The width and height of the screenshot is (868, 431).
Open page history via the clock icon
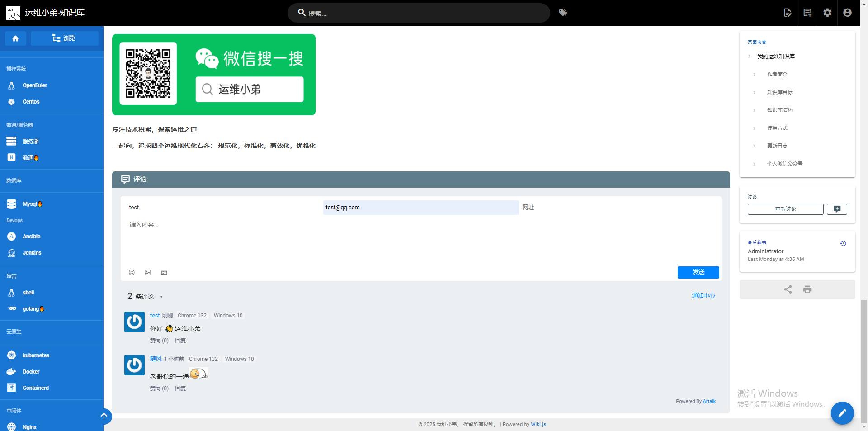point(843,243)
